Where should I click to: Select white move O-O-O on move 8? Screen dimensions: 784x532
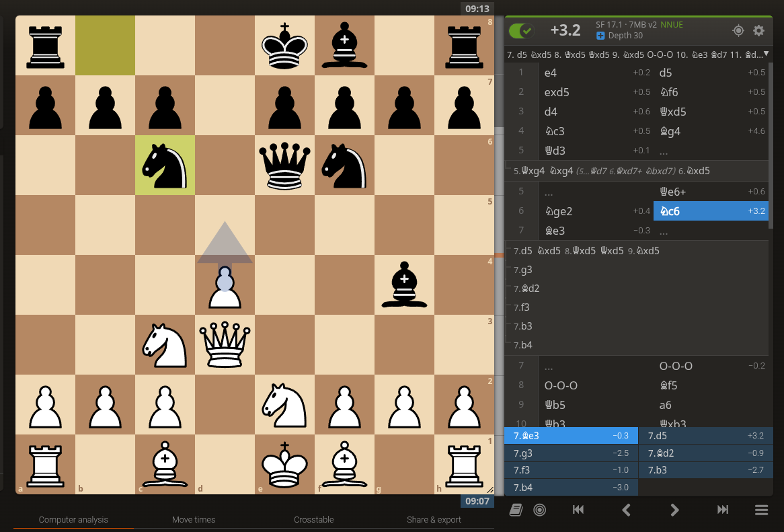tap(596, 385)
